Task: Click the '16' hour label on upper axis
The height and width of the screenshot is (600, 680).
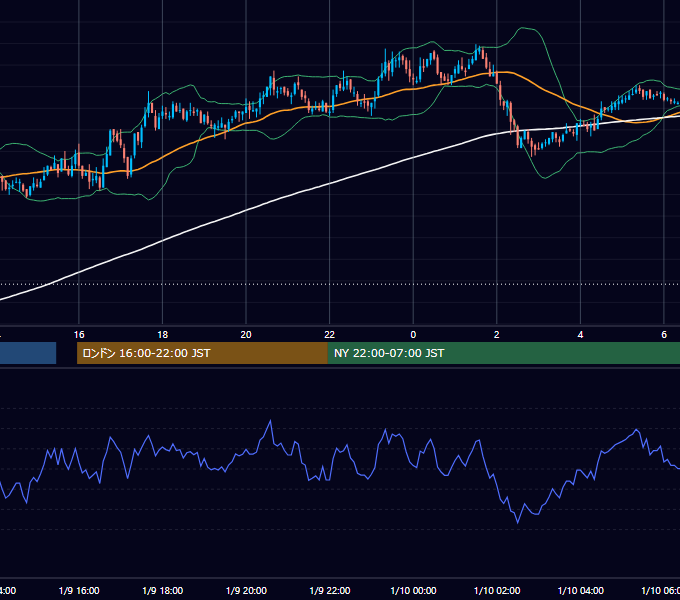Action: click(79, 335)
